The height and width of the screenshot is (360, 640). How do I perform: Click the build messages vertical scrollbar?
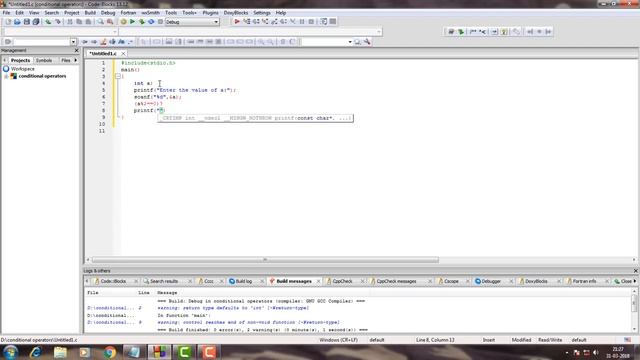pyautogui.click(x=634, y=304)
